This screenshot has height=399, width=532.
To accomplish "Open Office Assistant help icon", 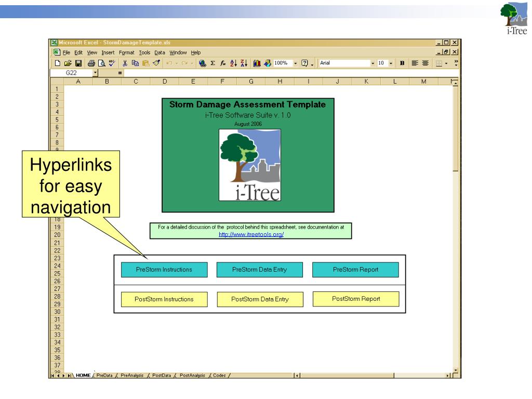I will (x=304, y=63).
